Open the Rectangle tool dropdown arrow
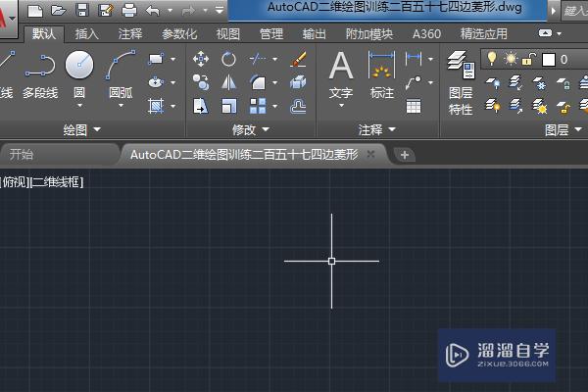Screen dimensions: 588x392 point(172,59)
